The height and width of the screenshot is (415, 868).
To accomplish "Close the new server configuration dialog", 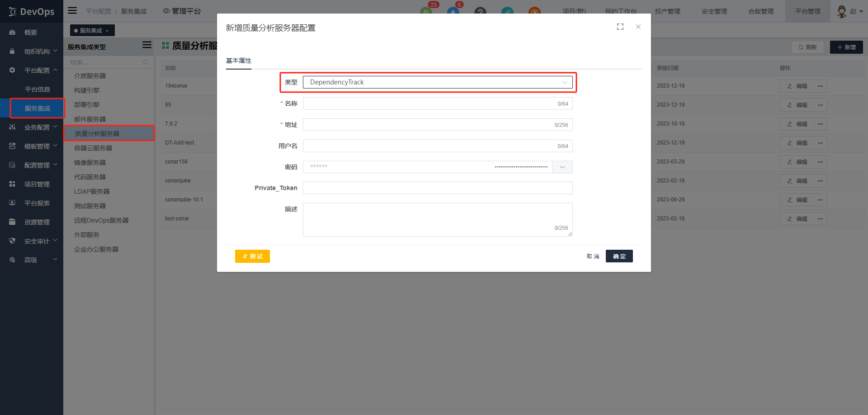I will [x=638, y=27].
